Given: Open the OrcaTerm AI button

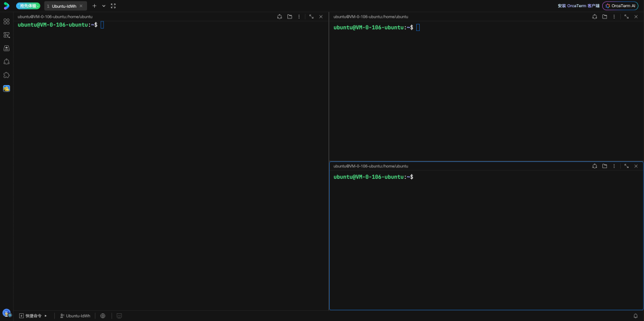Looking at the screenshot, I should pyautogui.click(x=620, y=6).
